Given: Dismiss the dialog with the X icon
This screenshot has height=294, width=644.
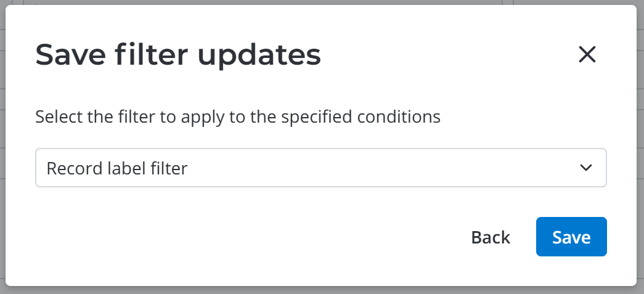Looking at the screenshot, I should [x=587, y=55].
